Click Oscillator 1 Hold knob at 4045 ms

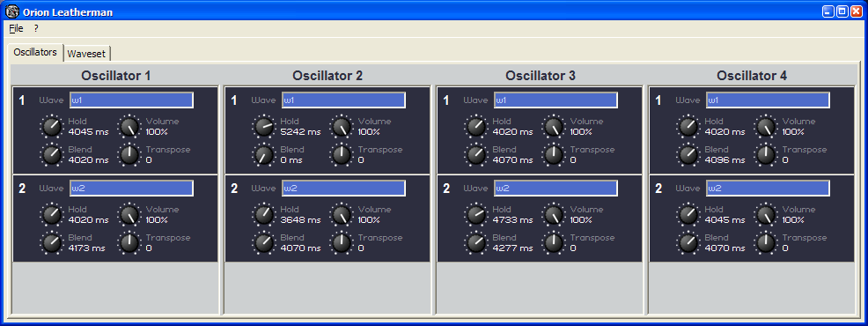tap(52, 127)
